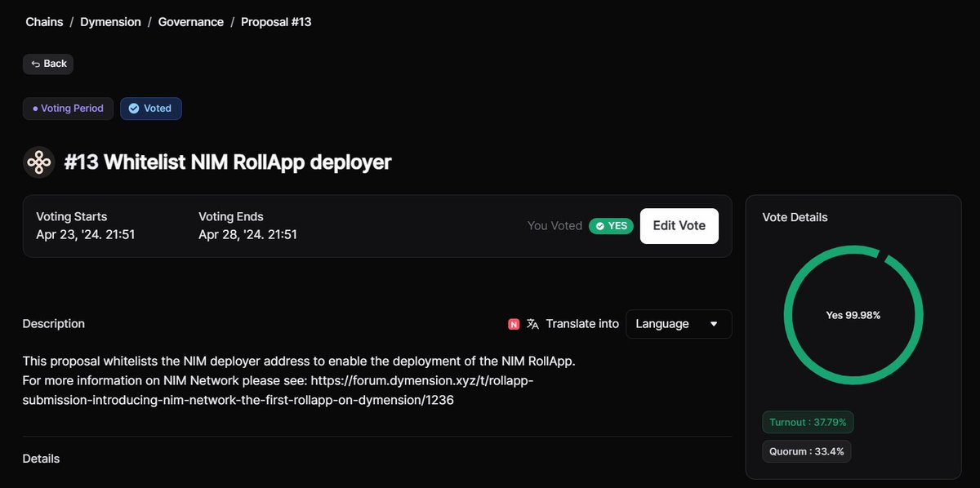Click the proposal title Whitelist NIM RollApp deployer
The image size is (980, 488).
tap(228, 162)
